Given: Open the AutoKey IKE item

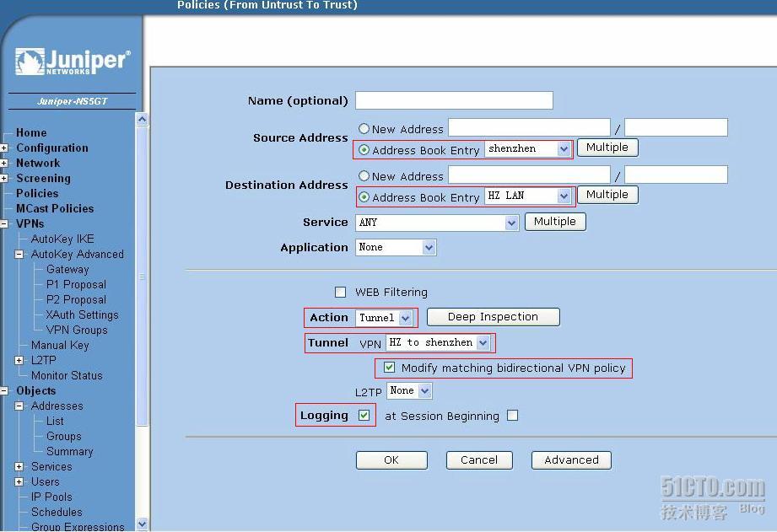Looking at the screenshot, I should 62,239.
